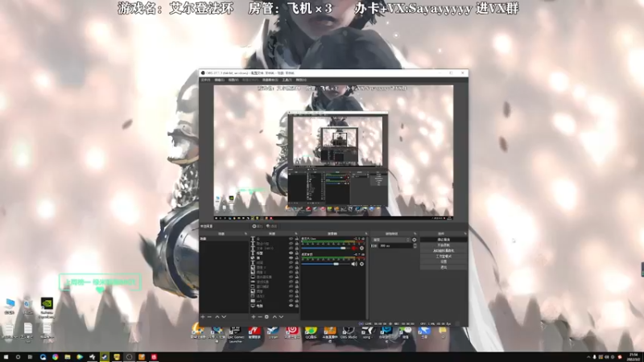Toggle lock of 电脑 source
Viewport: 644px width, 362px height.
[296, 306]
